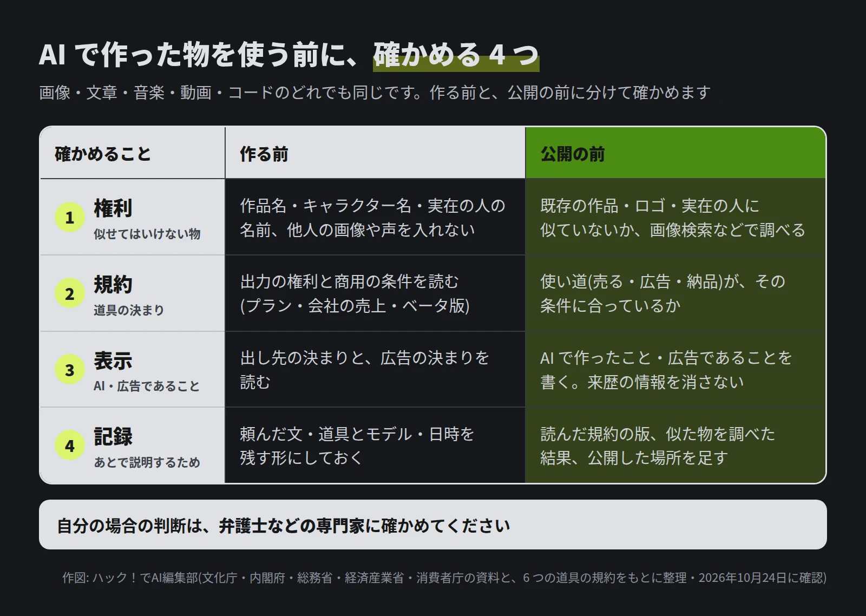Click the row heading '規約'
This screenshot has height=616, width=866.
coord(113,285)
